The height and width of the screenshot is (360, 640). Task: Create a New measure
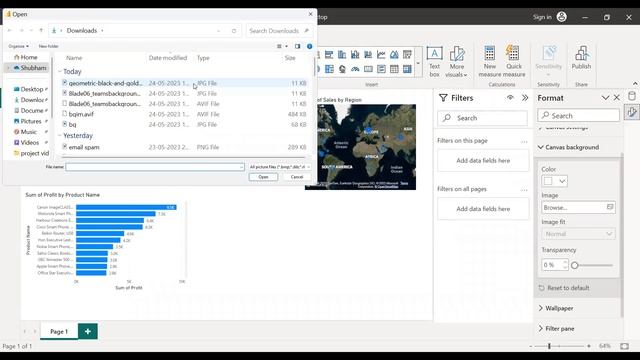[490, 61]
